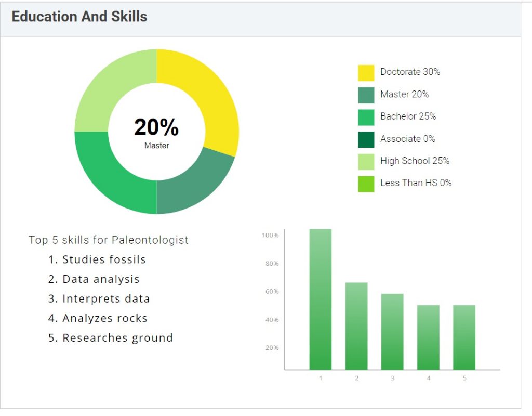The width and height of the screenshot is (532, 416).
Task: Click x-axis label '1' under the chart
Action: click(321, 378)
